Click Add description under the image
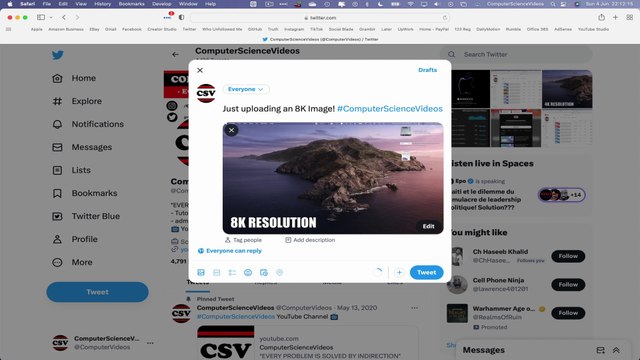Viewport: 640px width, 360px height. (x=310, y=240)
